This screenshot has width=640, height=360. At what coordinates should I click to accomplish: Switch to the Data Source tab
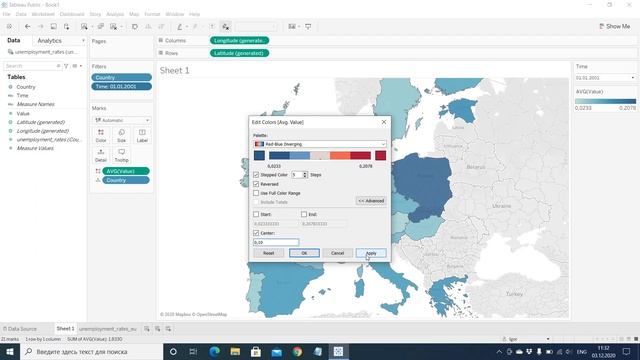click(20, 329)
